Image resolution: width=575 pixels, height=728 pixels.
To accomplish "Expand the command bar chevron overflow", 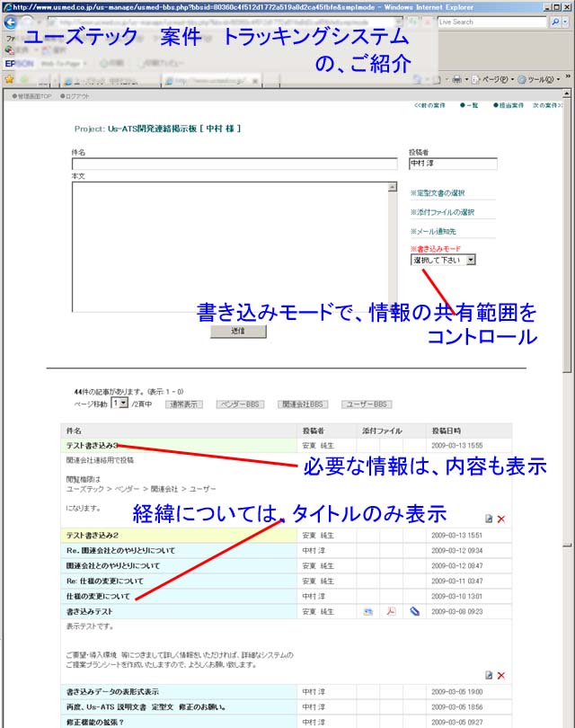I will 568,76.
